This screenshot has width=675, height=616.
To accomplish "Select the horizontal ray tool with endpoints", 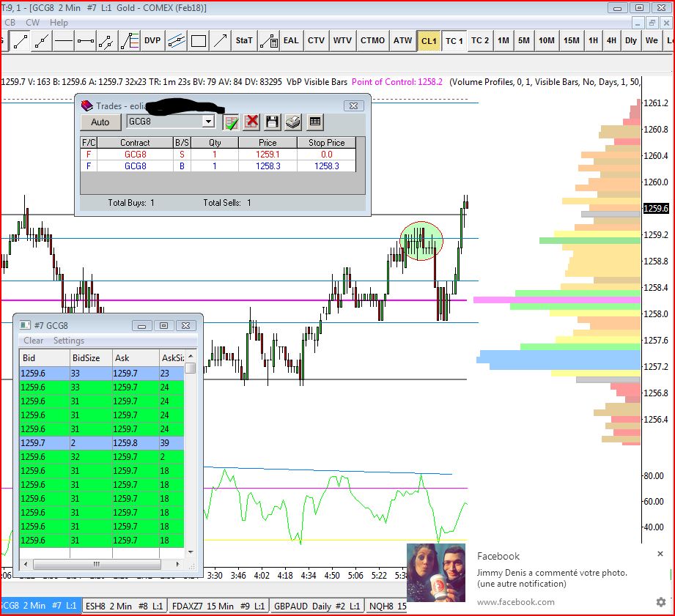I will 86,41.
